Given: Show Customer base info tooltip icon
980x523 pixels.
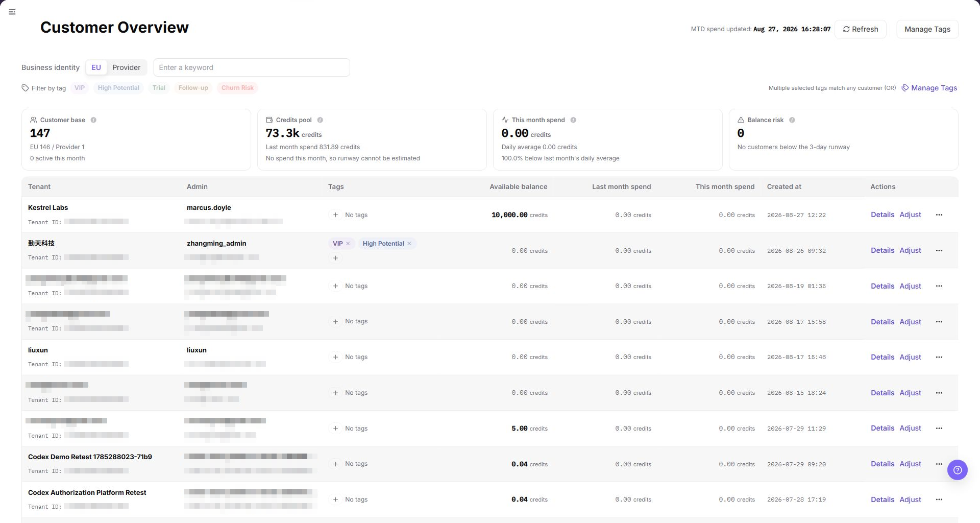Looking at the screenshot, I should [93, 120].
